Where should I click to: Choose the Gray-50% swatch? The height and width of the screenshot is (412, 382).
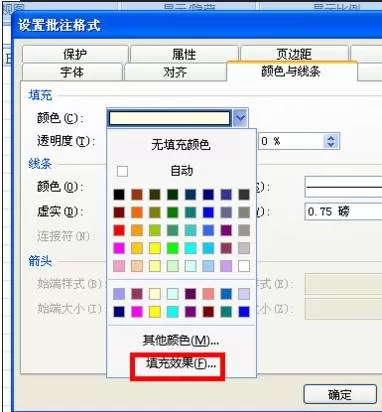coord(244,212)
